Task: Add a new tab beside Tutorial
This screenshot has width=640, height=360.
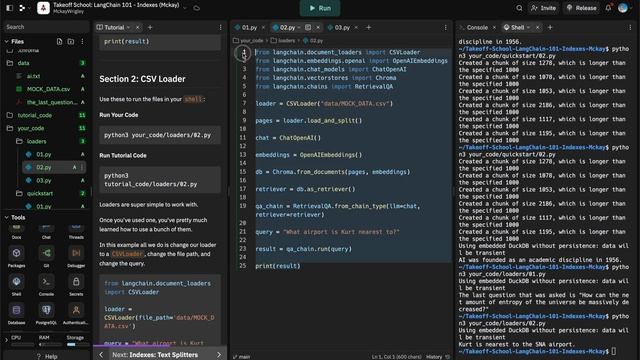Action: (x=150, y=27)
